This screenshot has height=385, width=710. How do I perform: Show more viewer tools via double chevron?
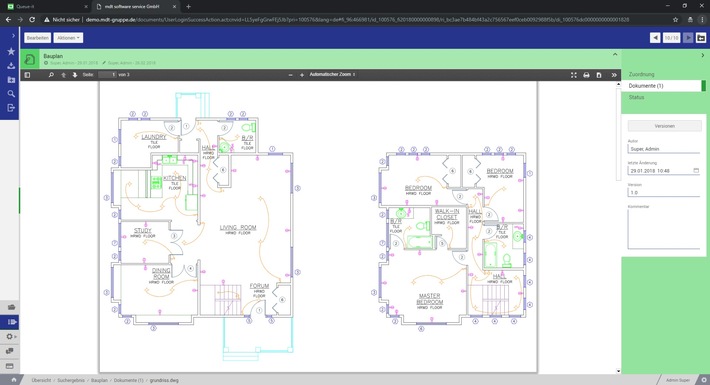614,75
